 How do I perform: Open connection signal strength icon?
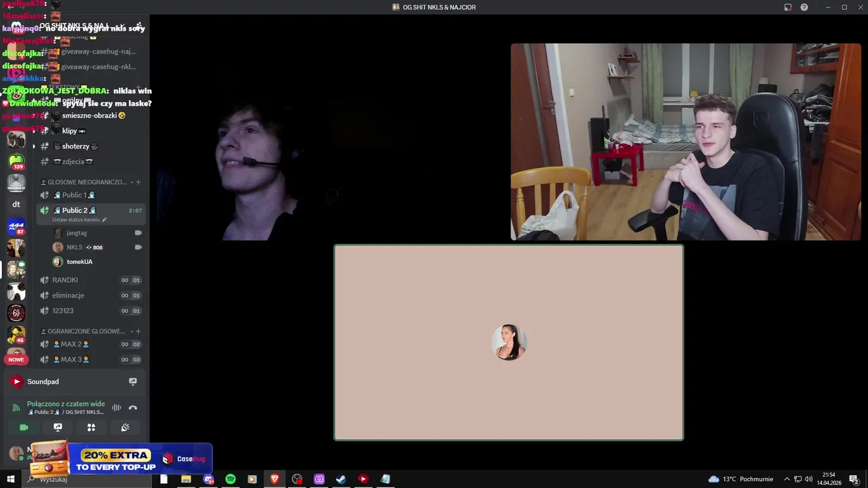[16, 408]
